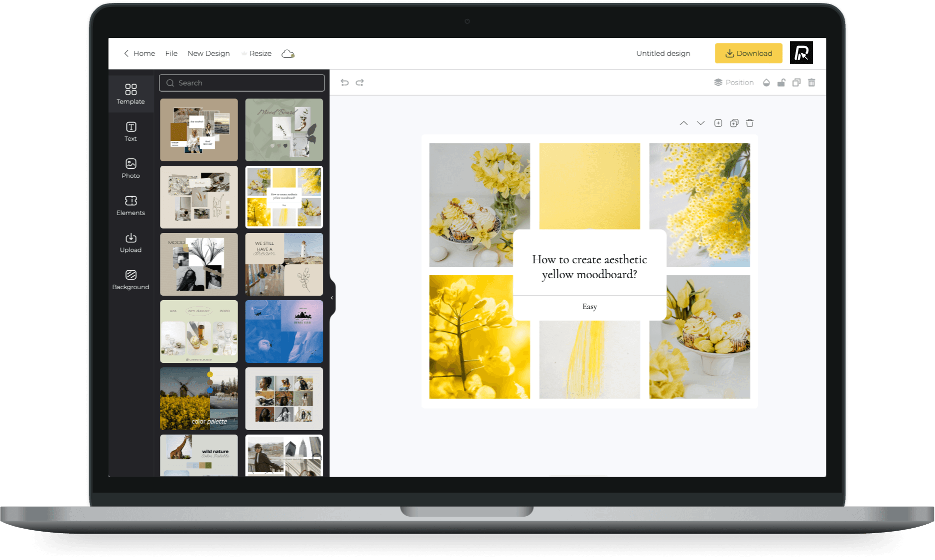Select the portrait grid collage template
The height and width of the screenshot is (560, 935).
[284, 399]
